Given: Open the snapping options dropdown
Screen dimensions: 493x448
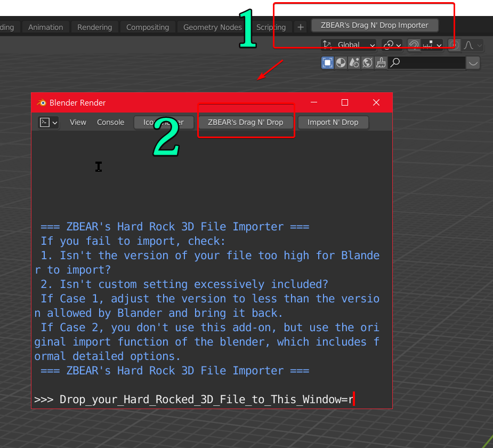Looking at the screenshot, I should (432, 45).
